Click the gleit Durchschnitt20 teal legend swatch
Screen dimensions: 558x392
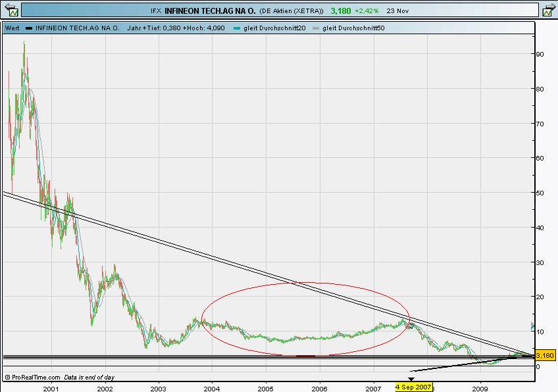[237, 28]
